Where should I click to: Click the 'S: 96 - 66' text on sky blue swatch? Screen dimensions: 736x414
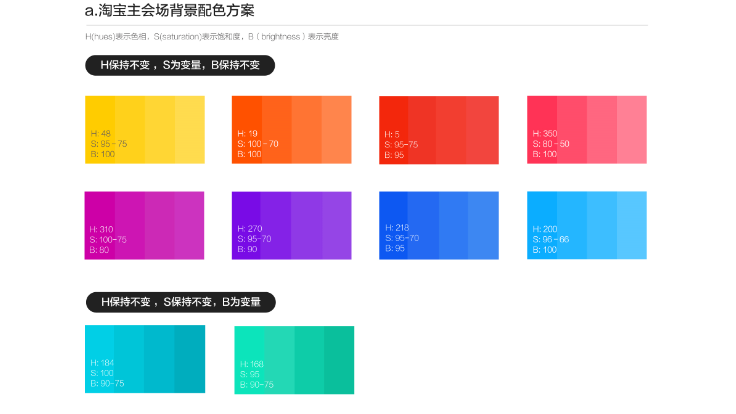click(x=551, y=239)
